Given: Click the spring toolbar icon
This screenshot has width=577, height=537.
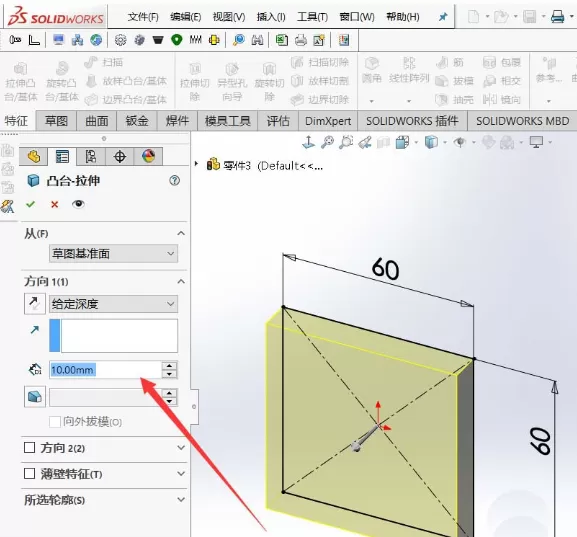Looking at the screenshot, I should tap(195, 39).
